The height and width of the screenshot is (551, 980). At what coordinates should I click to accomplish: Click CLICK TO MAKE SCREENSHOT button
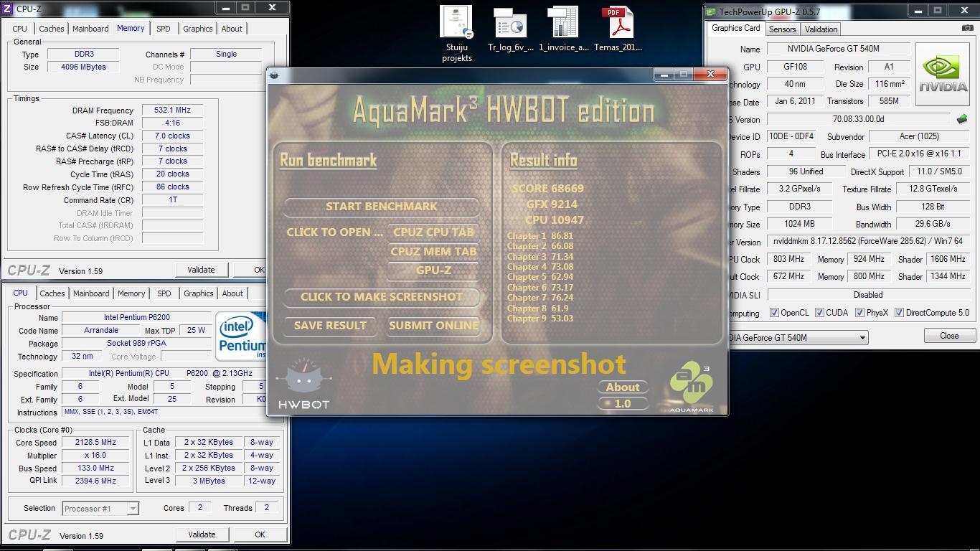[382, 297]
